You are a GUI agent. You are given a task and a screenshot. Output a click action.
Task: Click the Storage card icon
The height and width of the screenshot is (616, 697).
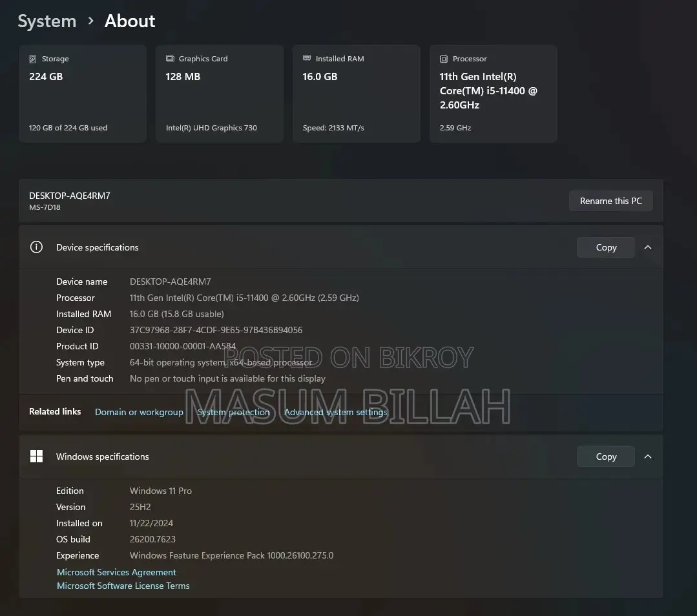click(x=33, y=59)
